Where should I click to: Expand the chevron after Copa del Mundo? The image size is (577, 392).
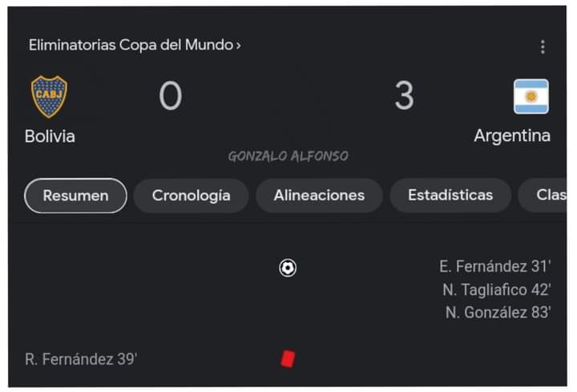coord(239,45)
